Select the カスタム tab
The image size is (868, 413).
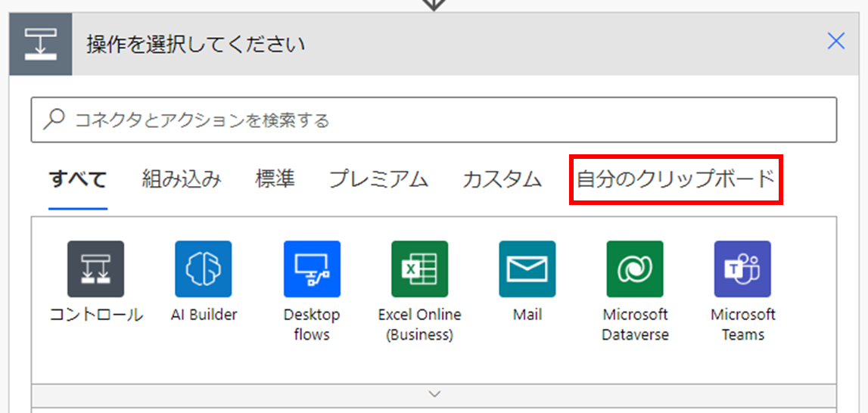tap(502, 179)
